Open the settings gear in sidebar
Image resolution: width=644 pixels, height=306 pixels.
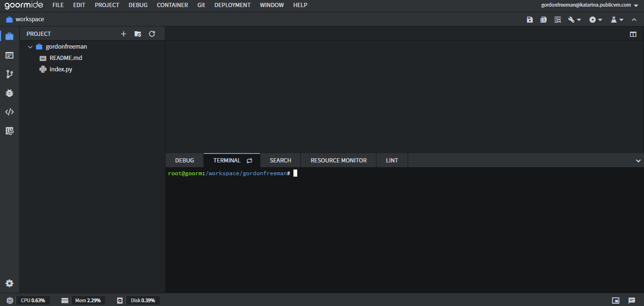point(9,283)
